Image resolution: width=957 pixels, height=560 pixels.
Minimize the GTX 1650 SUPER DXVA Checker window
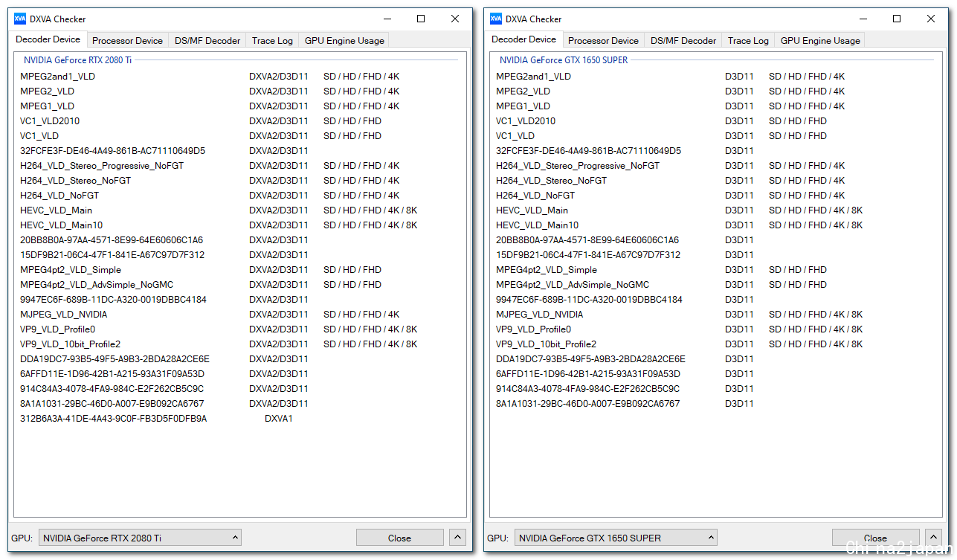tap(863, 19)
